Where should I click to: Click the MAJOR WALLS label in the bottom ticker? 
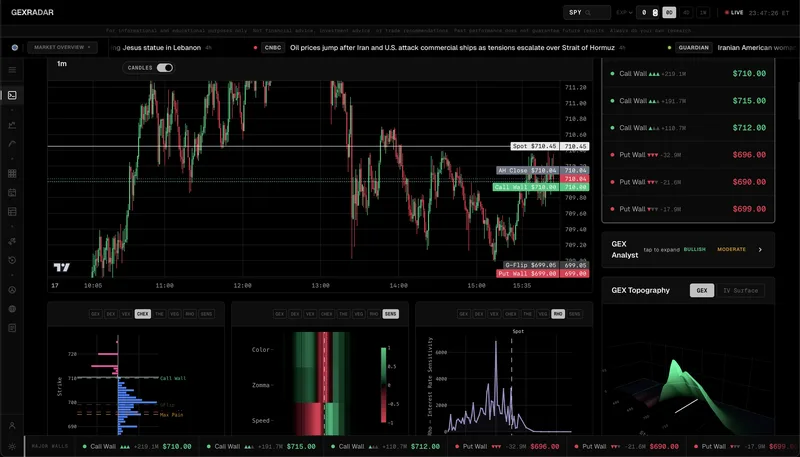49,446
